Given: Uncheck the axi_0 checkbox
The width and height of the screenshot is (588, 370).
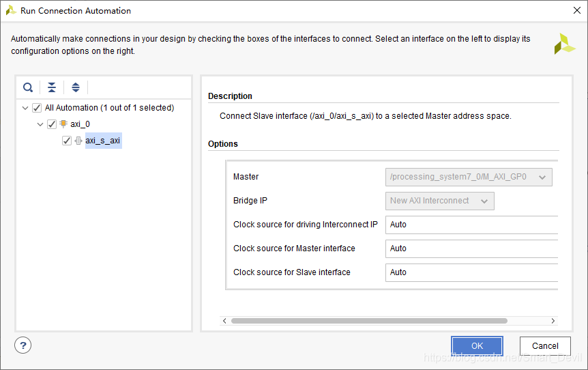Looking at the screenshot, I should [52, 124].
